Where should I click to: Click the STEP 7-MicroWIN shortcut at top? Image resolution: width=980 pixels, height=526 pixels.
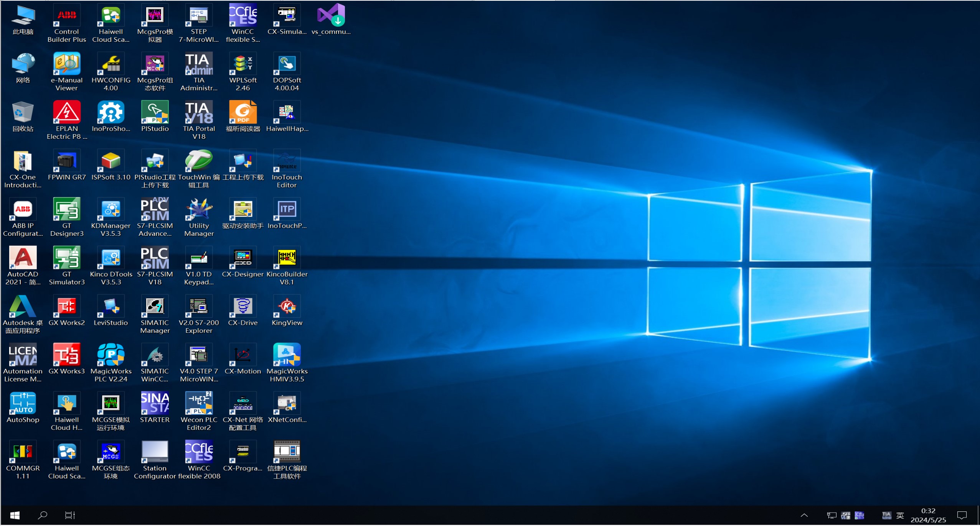point(199,23)
